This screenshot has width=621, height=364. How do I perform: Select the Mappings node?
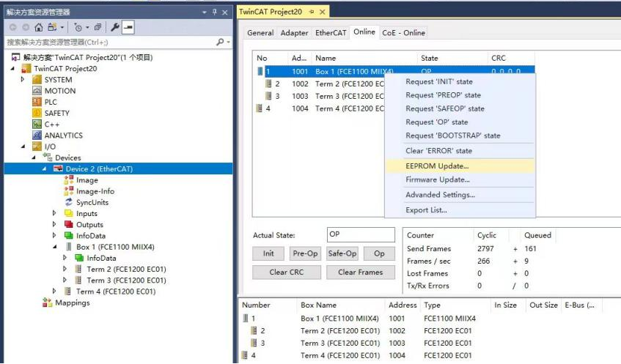coord(72,302)
